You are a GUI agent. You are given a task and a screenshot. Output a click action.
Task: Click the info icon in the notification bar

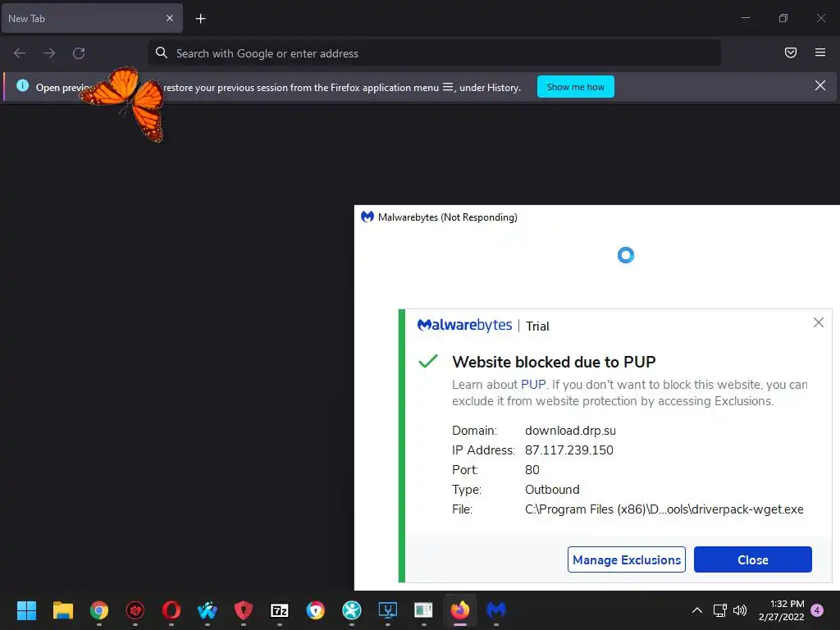22,85
